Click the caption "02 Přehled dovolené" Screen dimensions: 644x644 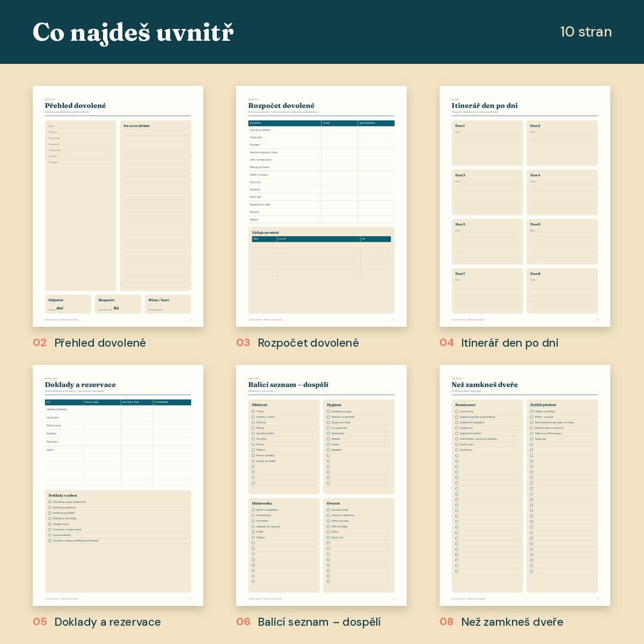coord(89,343)
